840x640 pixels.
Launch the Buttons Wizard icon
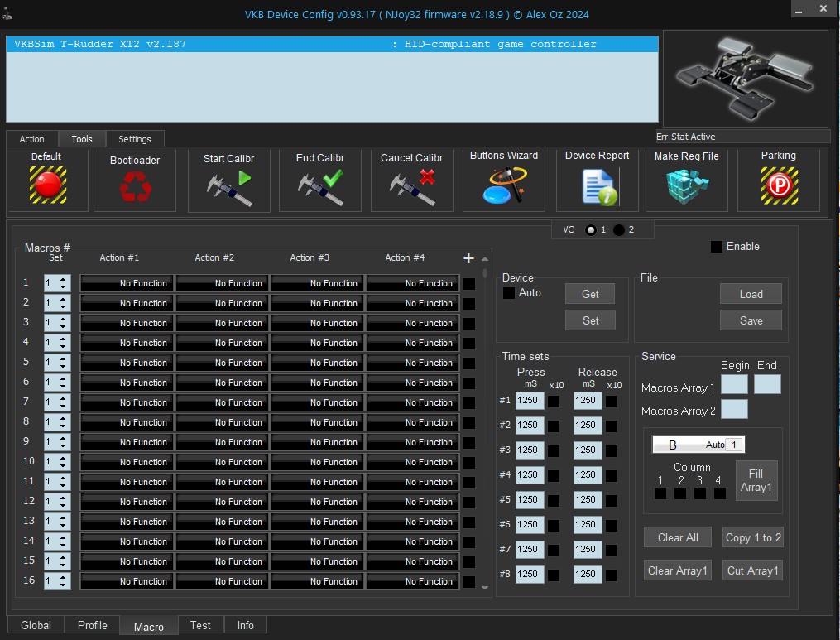(x=504, y=185)
